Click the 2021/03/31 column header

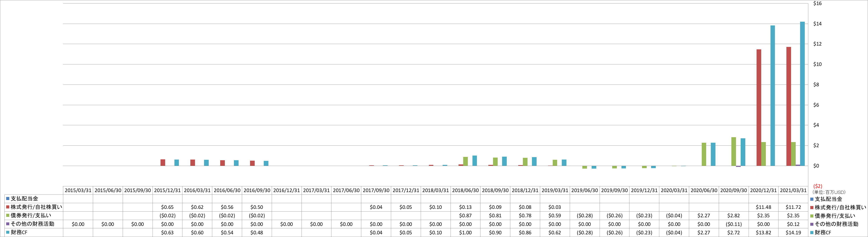tap(793, 191)
